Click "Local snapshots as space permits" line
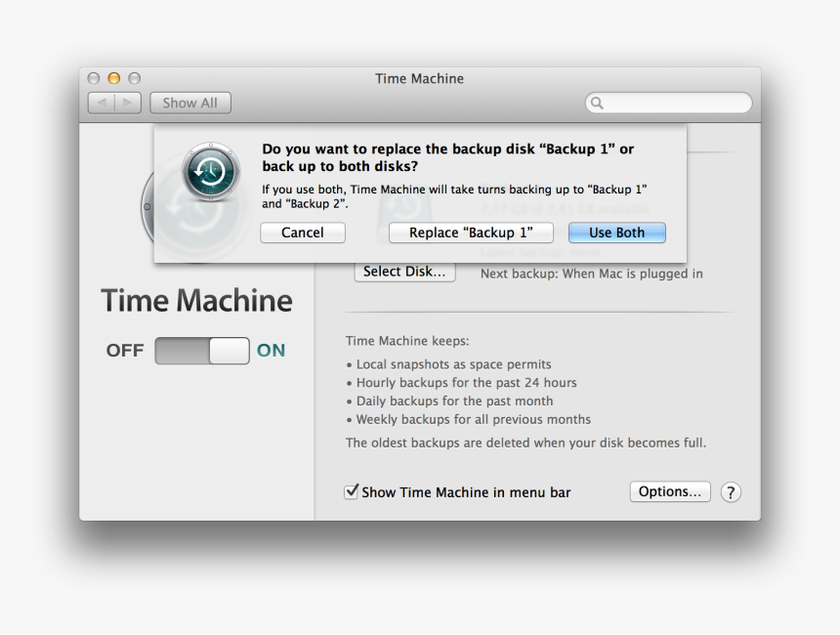Screen dimensions: 840x635 point(453,364)
